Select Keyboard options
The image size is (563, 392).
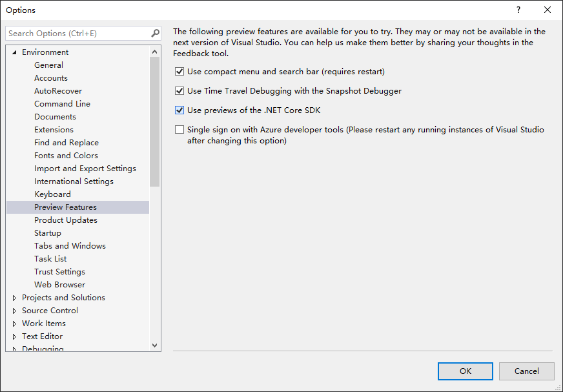(x=52, y=194)
